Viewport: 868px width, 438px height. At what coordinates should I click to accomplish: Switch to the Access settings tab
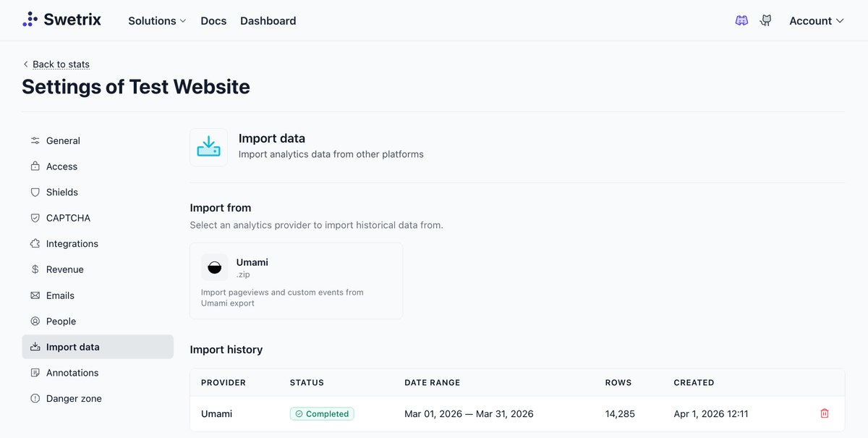click(98, 167)
